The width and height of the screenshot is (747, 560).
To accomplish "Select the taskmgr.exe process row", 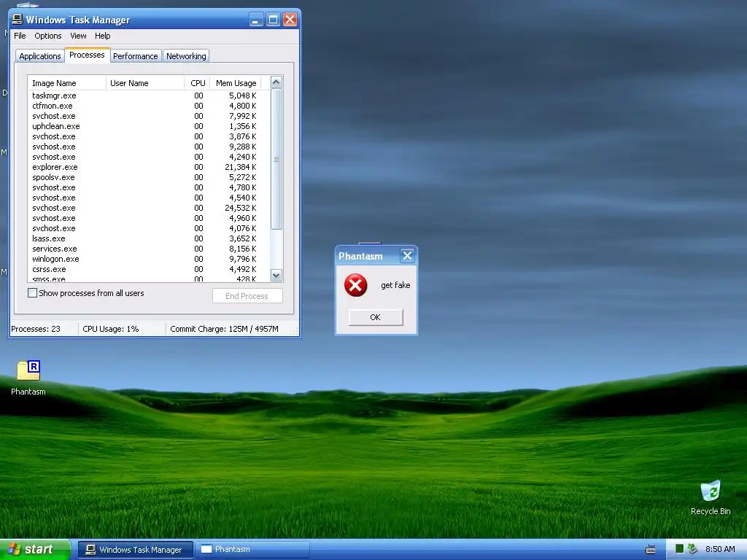I will (148, 96).
